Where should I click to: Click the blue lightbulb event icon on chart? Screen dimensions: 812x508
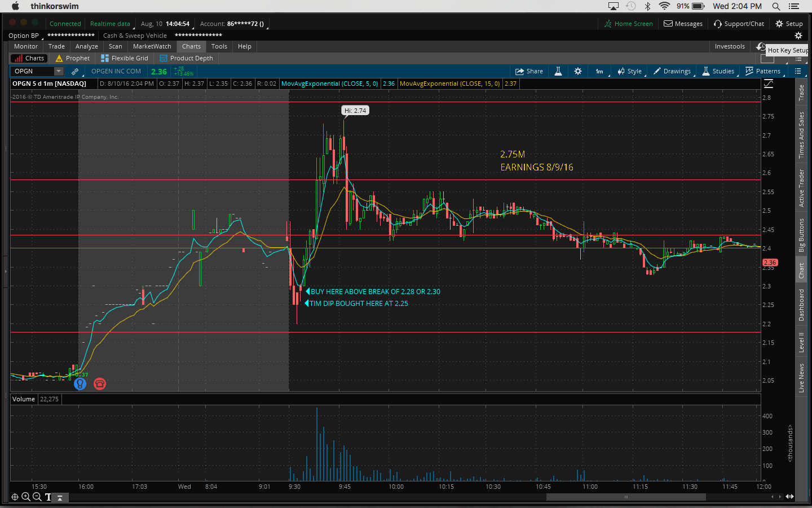80,384
